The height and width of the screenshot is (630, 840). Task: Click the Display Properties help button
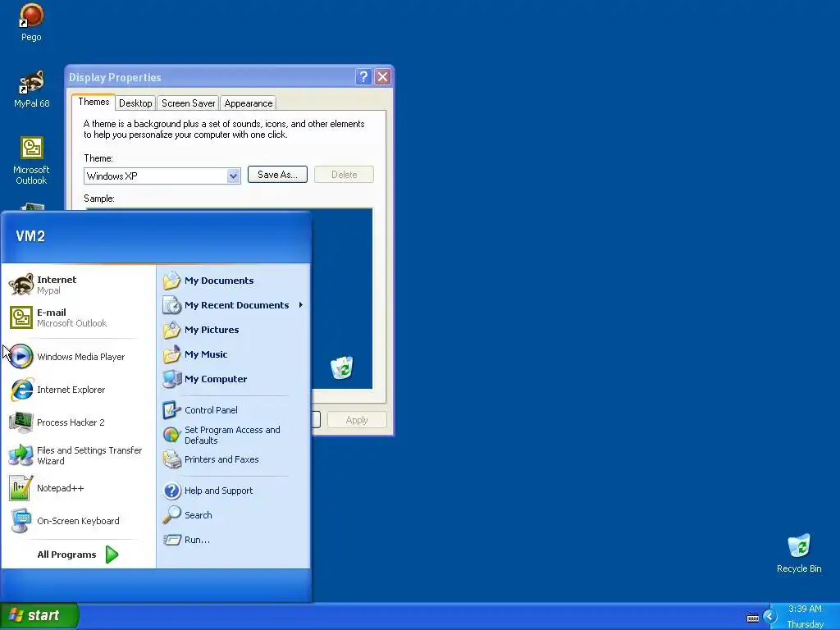tap(363, 76)
